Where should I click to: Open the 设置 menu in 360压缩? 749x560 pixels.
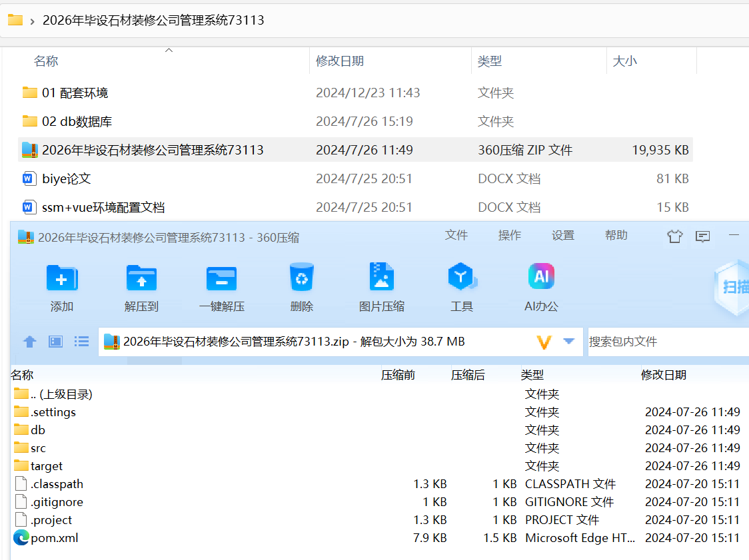click(x=563, y=235)
